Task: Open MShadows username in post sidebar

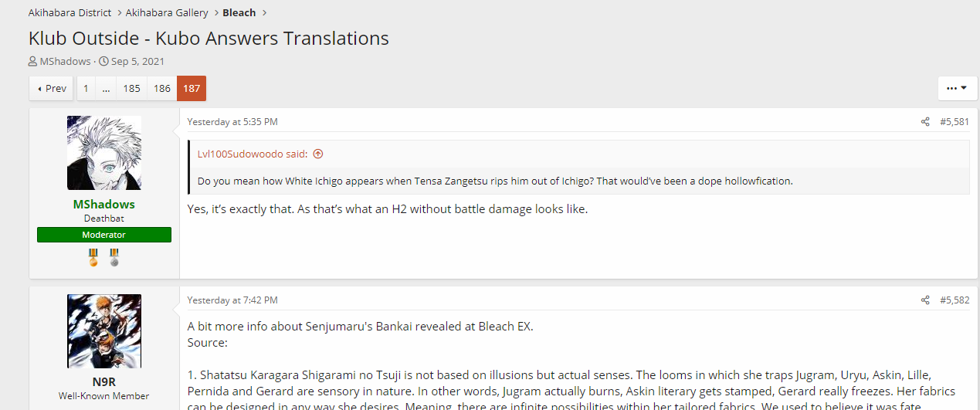Action: tap(104, 205)
